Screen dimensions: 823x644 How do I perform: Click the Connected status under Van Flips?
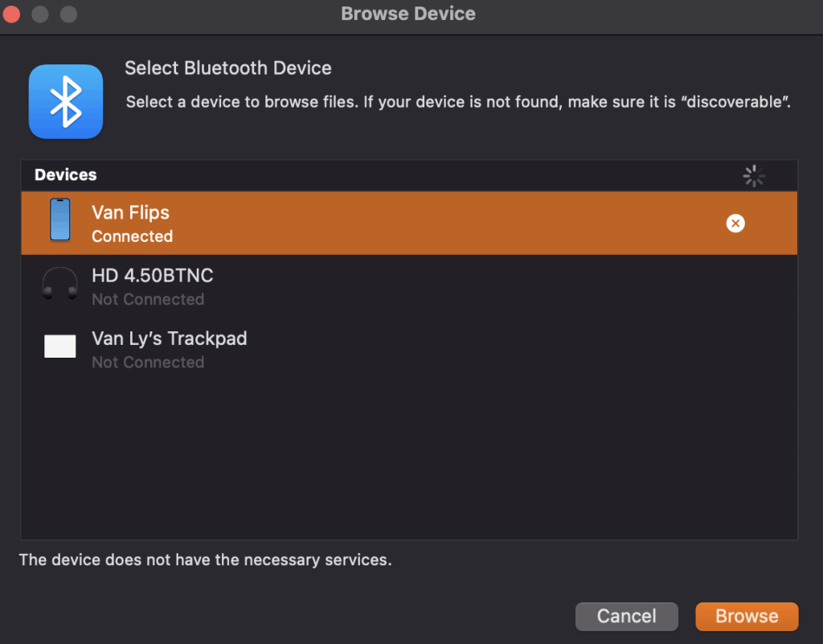133,236
